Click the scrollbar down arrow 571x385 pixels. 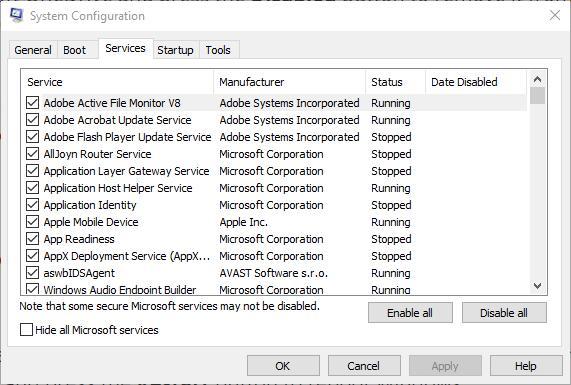point(537,286)
